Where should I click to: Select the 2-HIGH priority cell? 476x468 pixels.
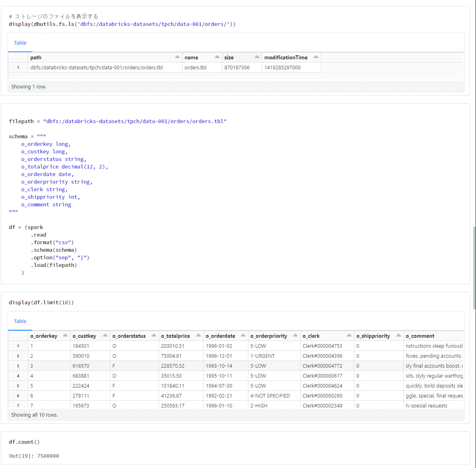(x=274, y=405)
